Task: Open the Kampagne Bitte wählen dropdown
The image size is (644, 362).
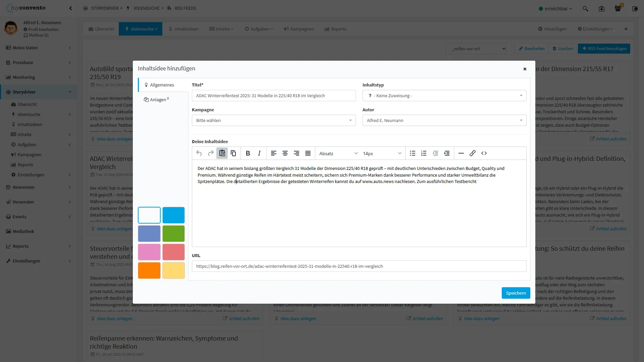Action: (x=273, y=120)
